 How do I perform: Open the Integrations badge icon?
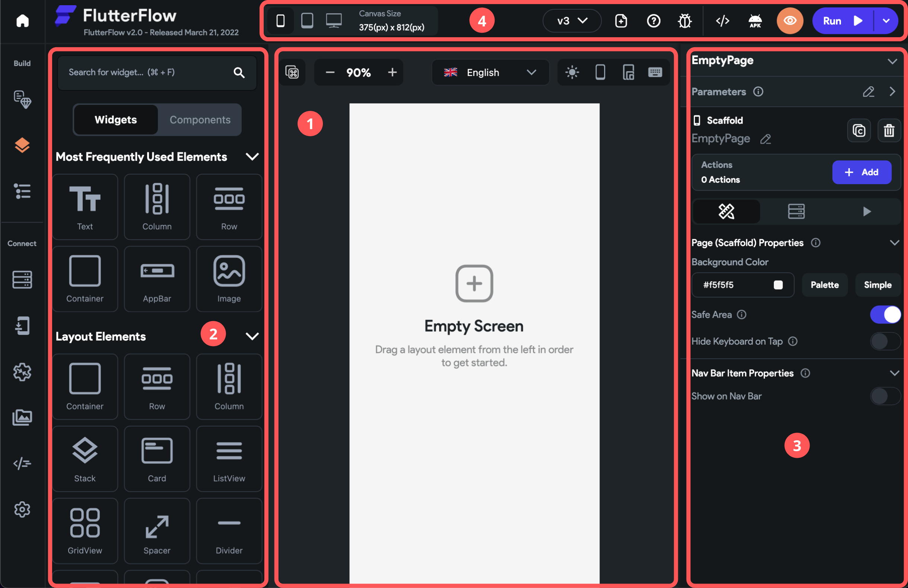click(22, 372)
